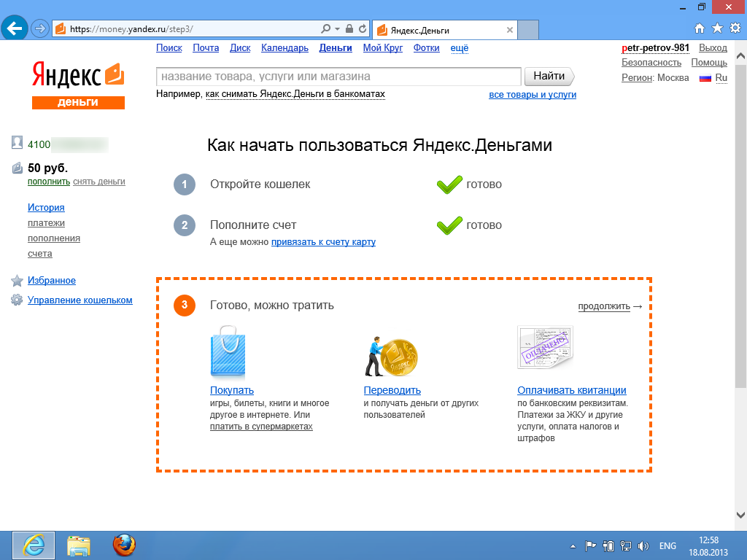Open the ещё services menu
Screen dimensions: 747x560
tap(460, 48)
